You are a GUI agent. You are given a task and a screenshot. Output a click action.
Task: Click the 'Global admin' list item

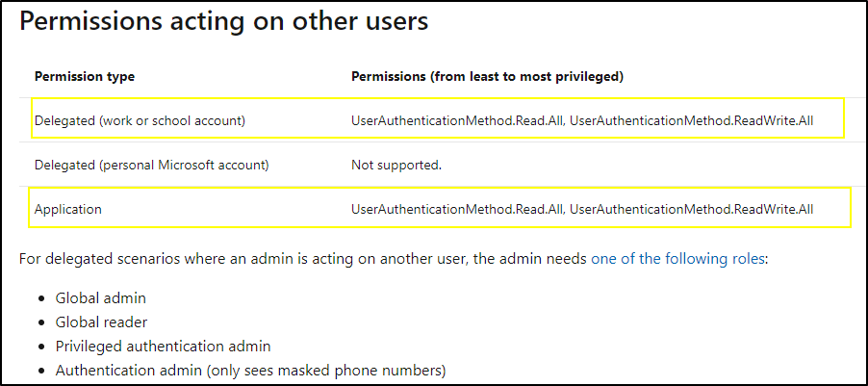[x=101, y=298]
